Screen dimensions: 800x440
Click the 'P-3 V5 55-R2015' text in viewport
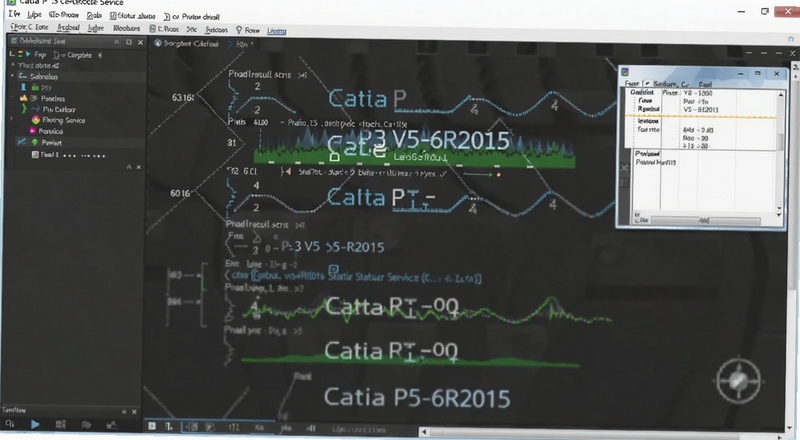pyautogui.click(x=333, y=248)
